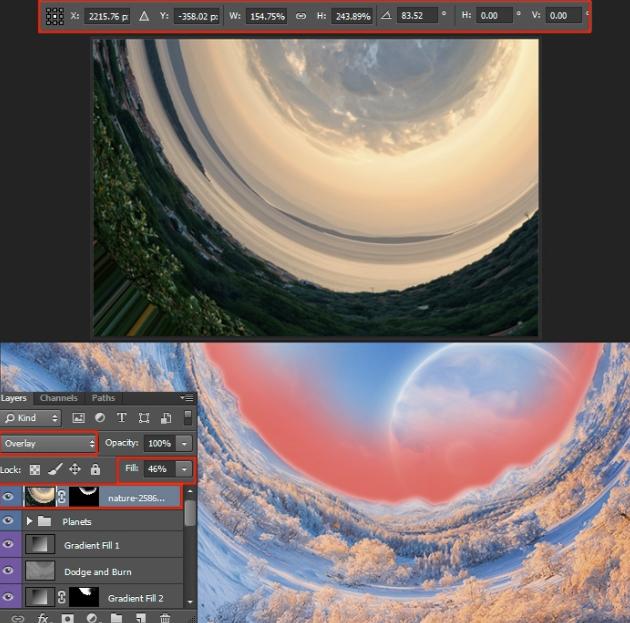The image size is (630, 623).
Task: Edit the X position field
Action: (x=107, y=16)
